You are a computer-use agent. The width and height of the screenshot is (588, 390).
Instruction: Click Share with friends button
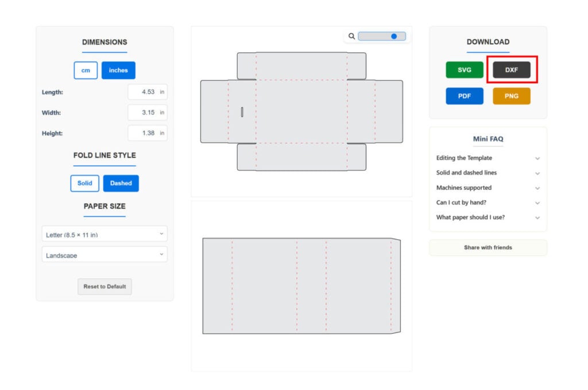pyautogui.click(x=488, y=248)
